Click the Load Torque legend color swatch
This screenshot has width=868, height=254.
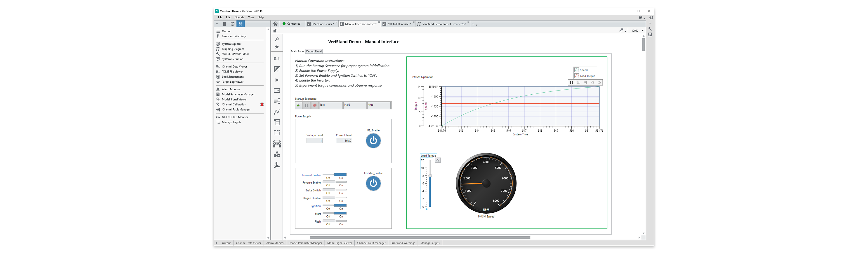577,76
